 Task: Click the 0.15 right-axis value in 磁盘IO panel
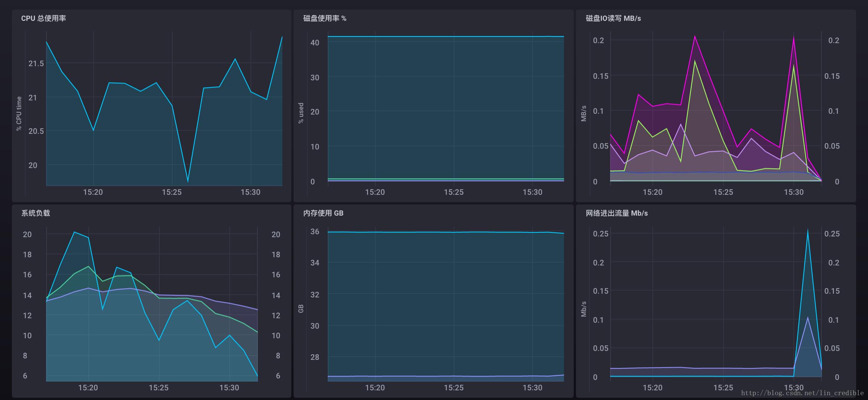coord(832,76)
